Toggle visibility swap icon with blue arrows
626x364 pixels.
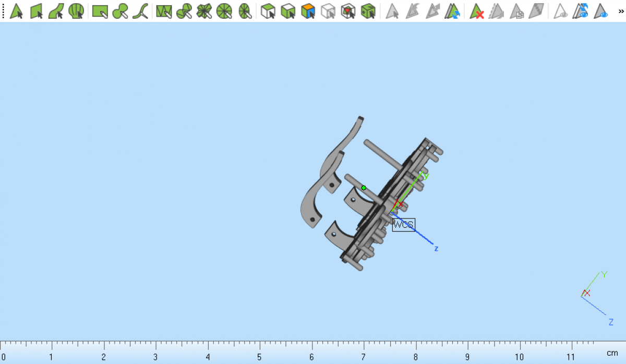(581, 11)
